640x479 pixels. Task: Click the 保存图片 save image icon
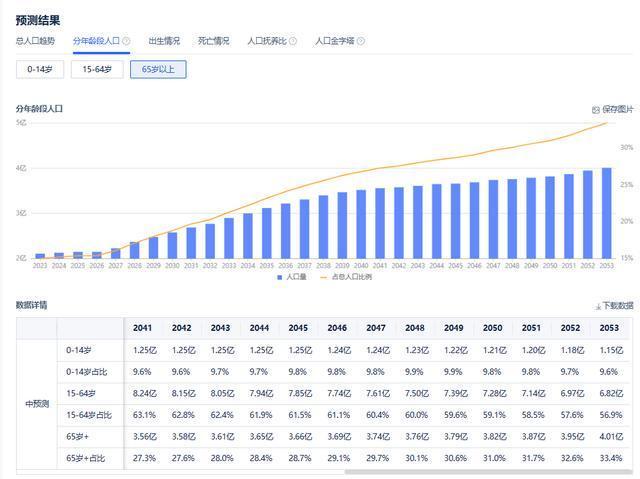(x=596, y=109)
